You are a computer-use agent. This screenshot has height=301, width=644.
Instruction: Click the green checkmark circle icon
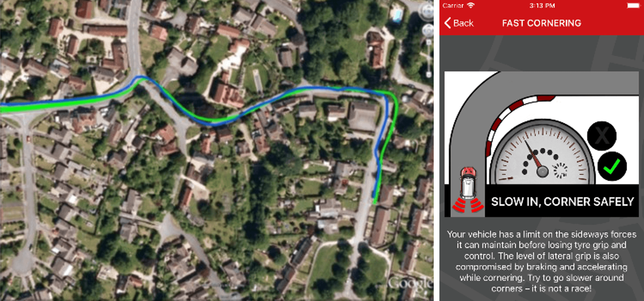[x=612, y=166]
